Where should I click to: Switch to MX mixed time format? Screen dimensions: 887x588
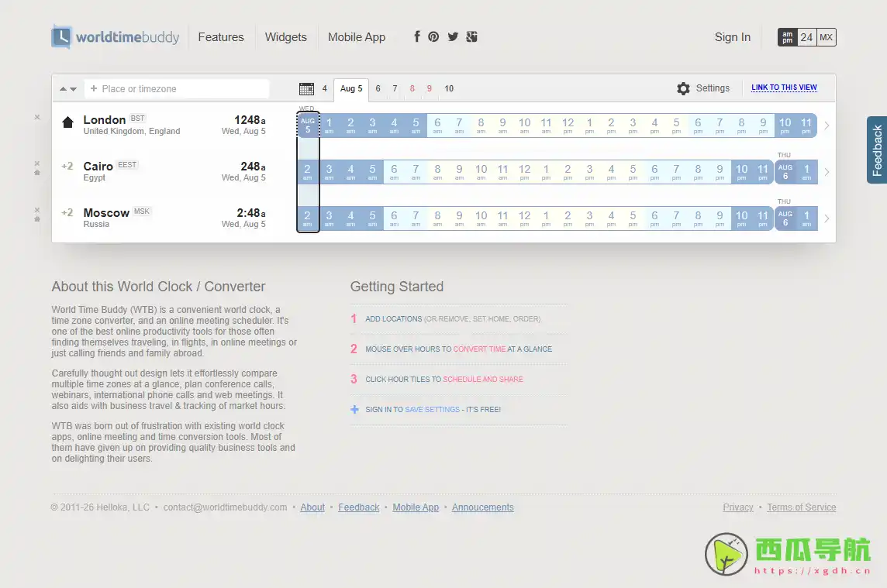click(826, 37)
